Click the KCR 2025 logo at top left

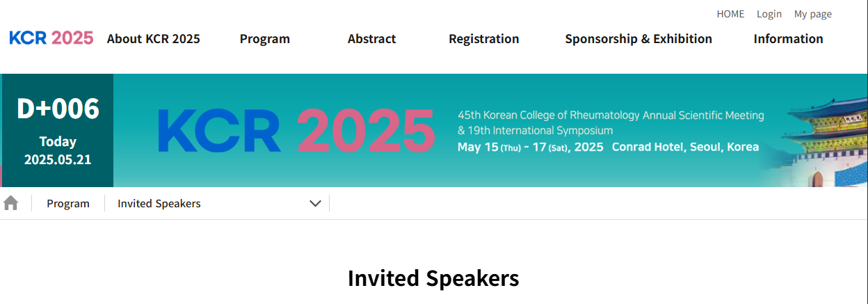(x=51, y=38)
